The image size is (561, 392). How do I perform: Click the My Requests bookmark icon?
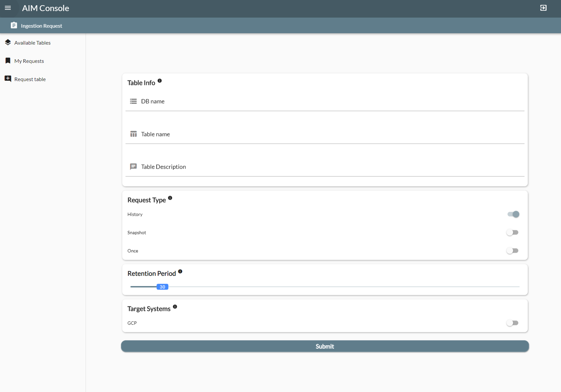click(x=8, y=61)
